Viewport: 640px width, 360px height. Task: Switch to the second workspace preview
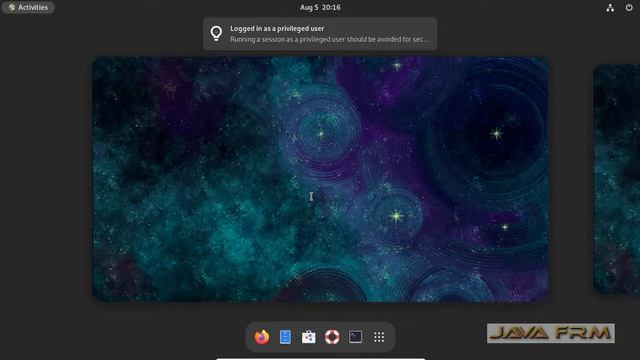point(616,179)
